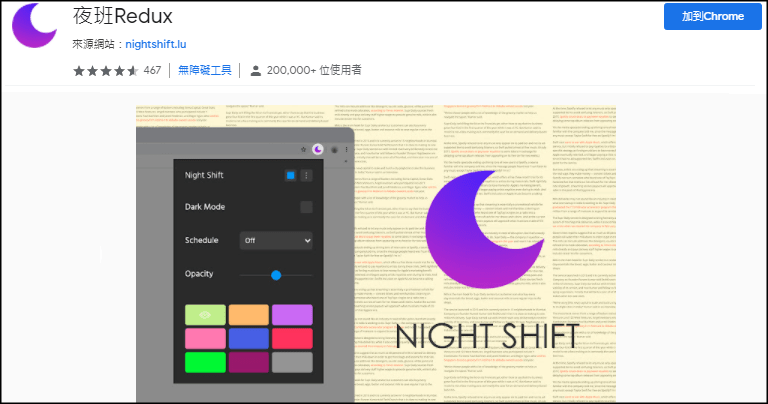Open the browser three-dot menu in preview
This screenshot has width=768, height=404.
(346, 149)
